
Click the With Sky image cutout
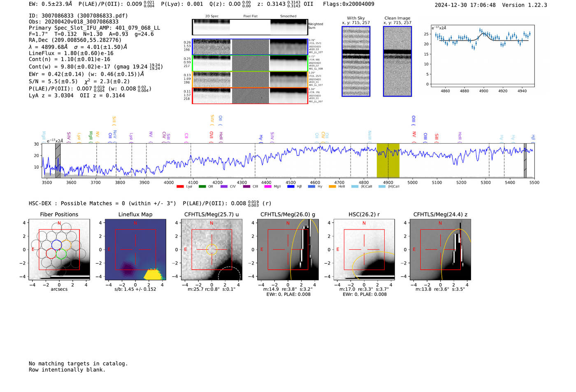pos(356,61)
